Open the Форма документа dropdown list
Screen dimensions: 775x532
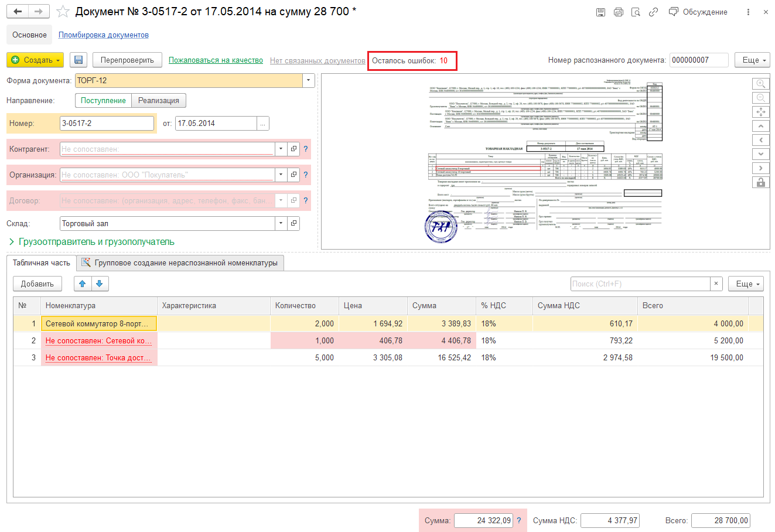(x=308, y=80)
